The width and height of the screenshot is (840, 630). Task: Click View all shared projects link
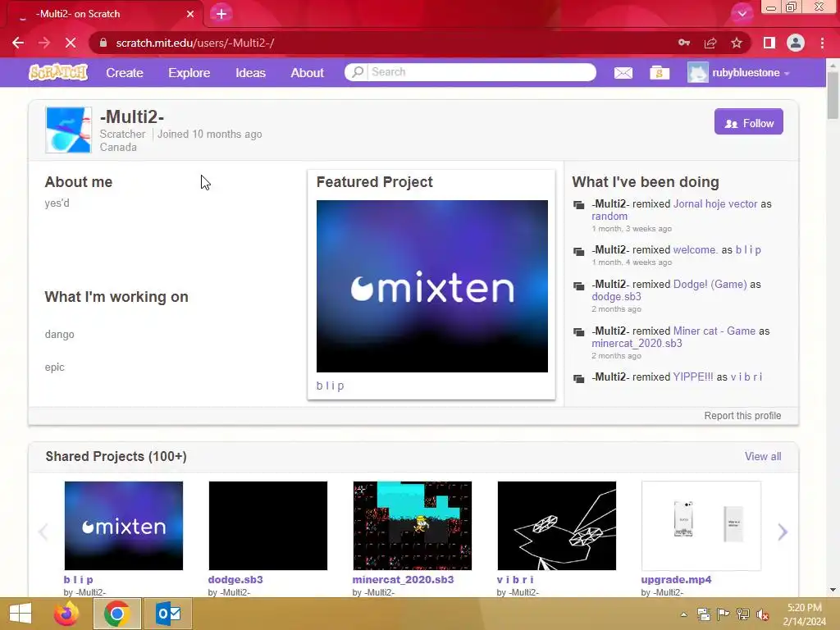[x=762, y=456]
